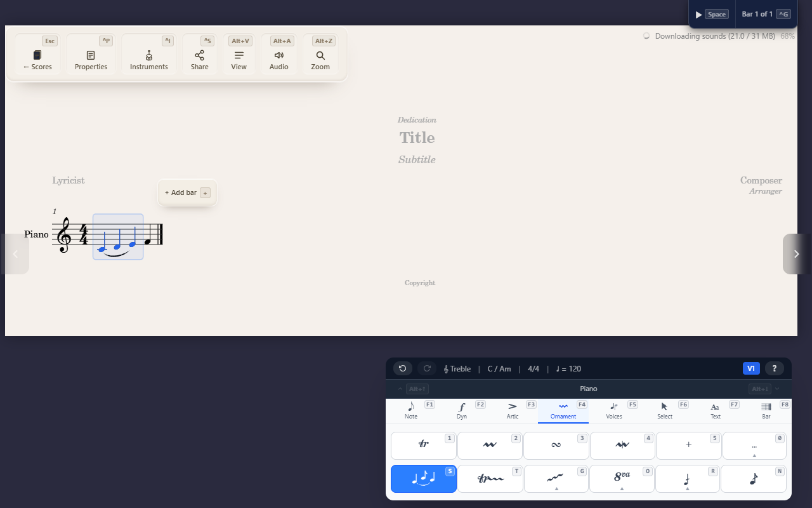Apply the inverted mordent with stroke ornament
812x508 pixels.
click(x=622, y=446)
